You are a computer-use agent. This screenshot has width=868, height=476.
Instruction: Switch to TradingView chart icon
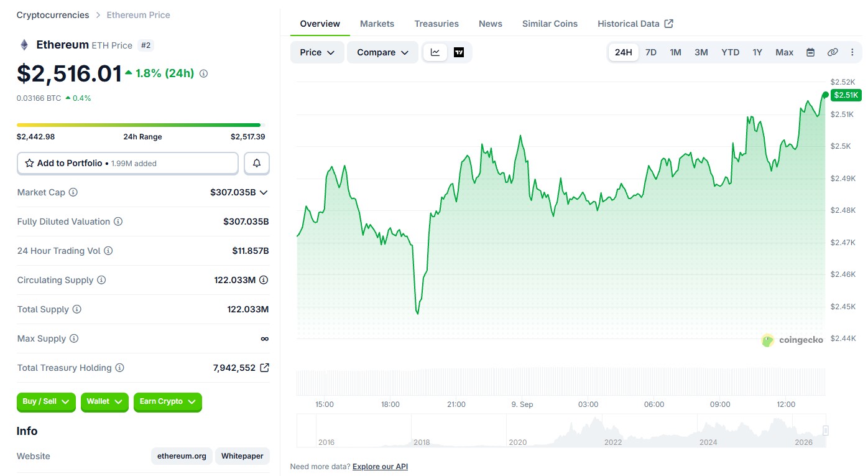click(x=459, y=52)
